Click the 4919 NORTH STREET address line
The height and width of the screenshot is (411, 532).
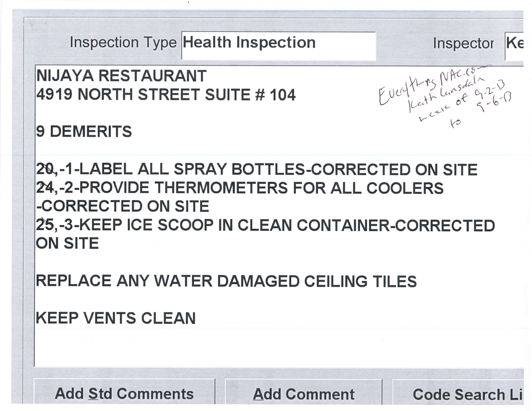(x=166, y=94)
